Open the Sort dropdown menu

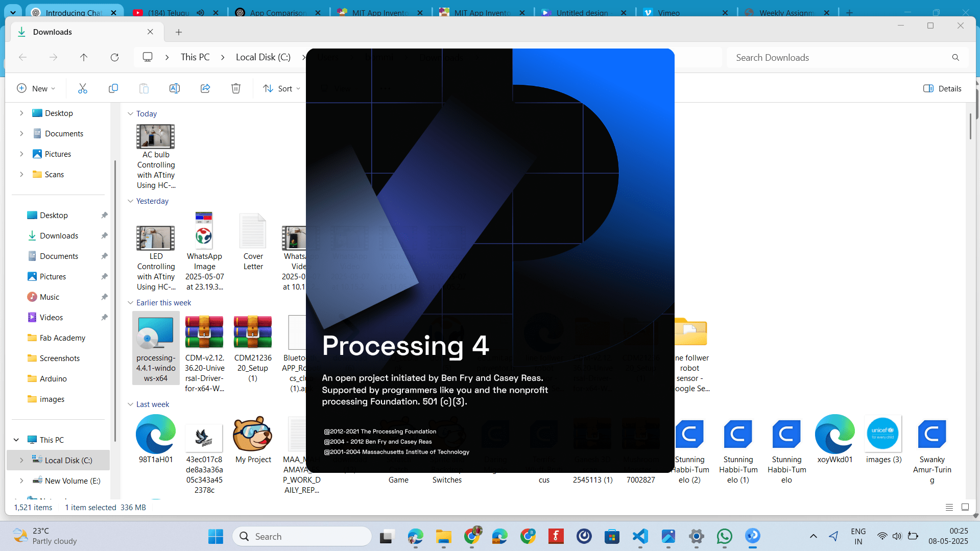pyautogui.click(x=282, y=88)
